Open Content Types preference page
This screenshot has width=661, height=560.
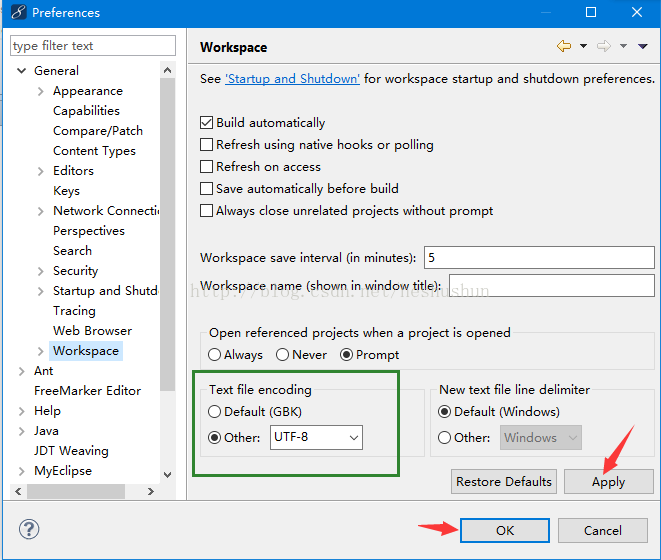94,151
